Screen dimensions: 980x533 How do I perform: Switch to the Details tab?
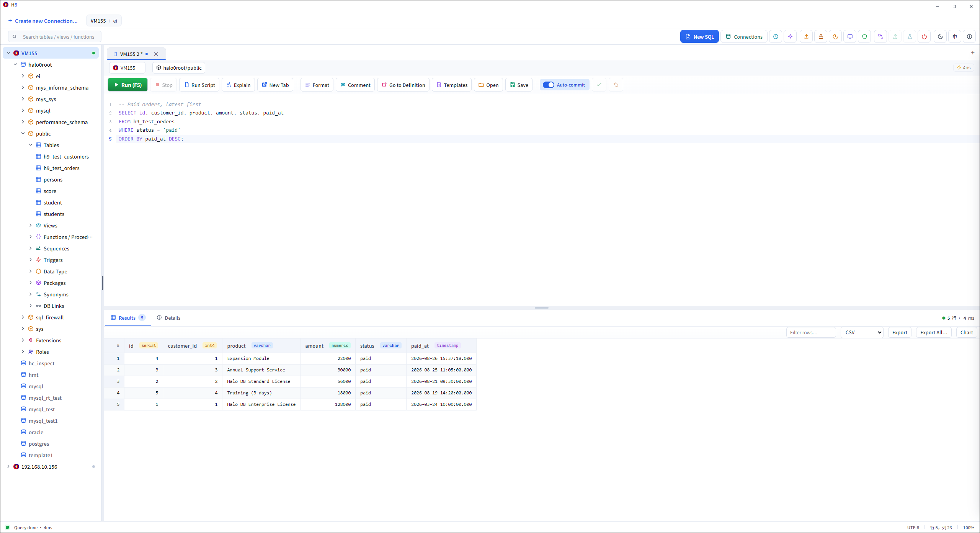tap(168, 318)
